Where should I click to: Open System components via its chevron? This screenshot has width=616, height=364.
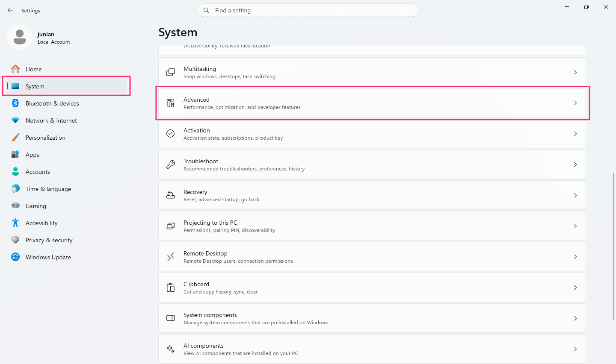(575, 318)
